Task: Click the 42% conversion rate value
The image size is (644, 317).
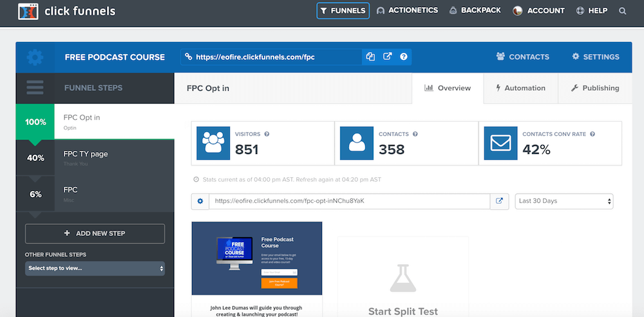Action: pos(536,149)
